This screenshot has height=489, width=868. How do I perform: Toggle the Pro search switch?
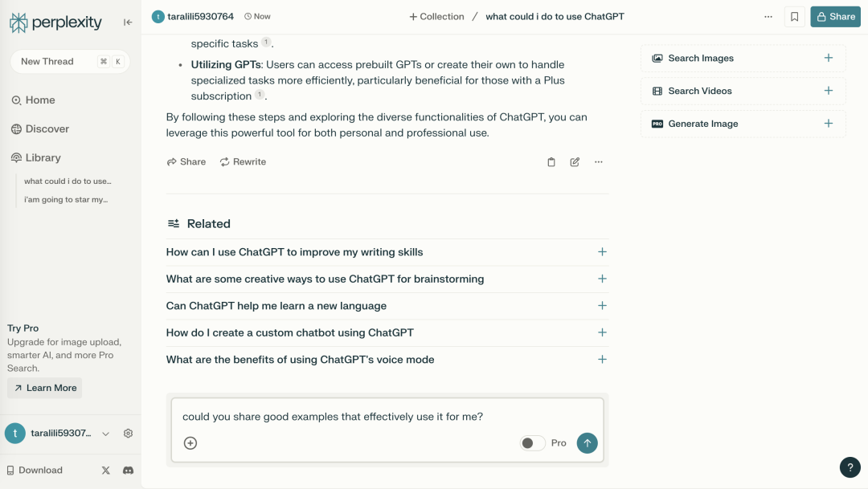(533, 443)
